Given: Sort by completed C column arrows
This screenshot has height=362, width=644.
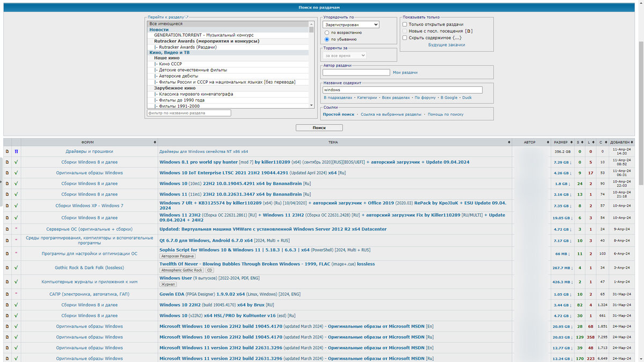Looking at the screenshot, I should coord(605,142).
